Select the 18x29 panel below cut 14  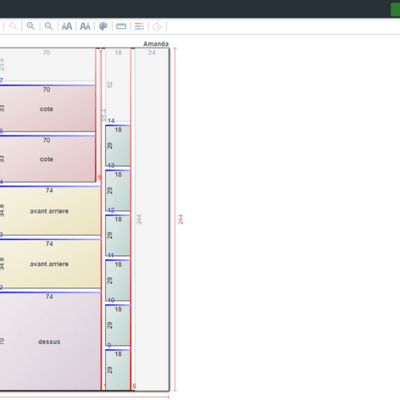click(118, 146)
